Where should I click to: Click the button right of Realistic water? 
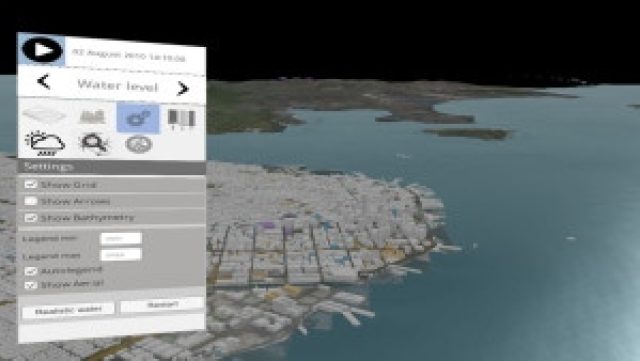click(162, 305)
